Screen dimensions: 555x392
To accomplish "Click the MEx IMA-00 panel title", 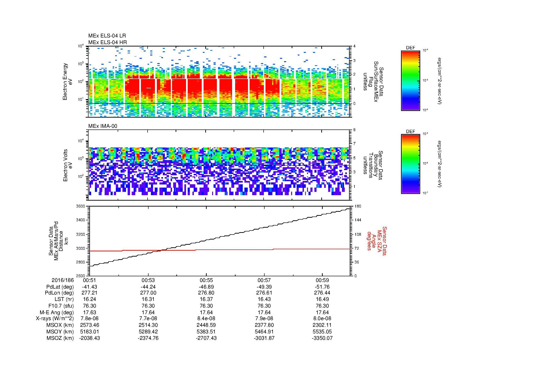I will (x=103, y=126).
